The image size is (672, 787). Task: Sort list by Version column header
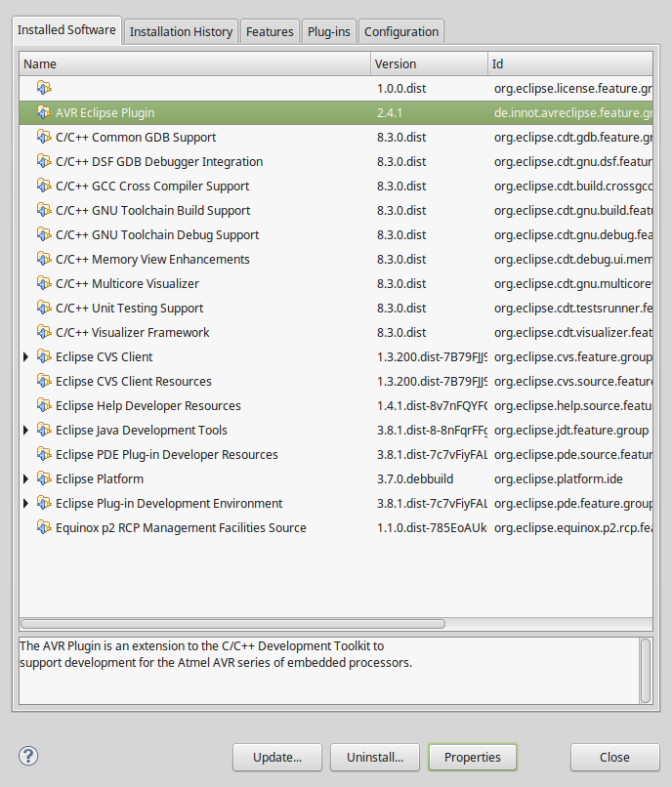point(429,63)
